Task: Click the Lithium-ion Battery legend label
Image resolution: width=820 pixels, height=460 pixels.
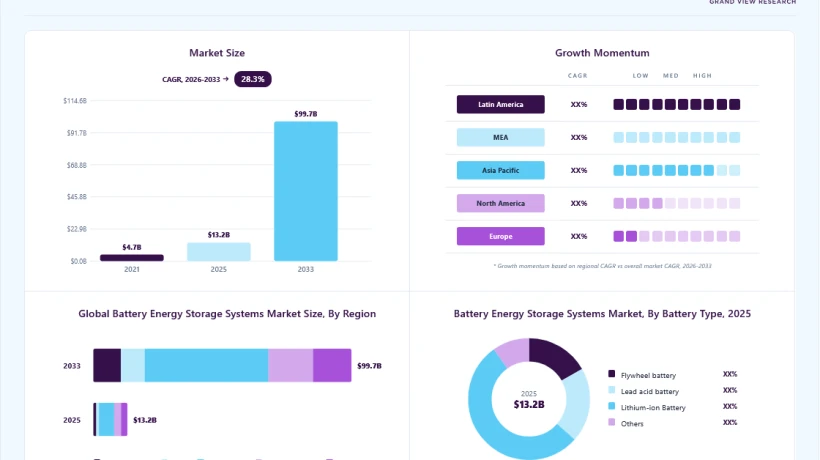Action: click(x=653, y=407)
